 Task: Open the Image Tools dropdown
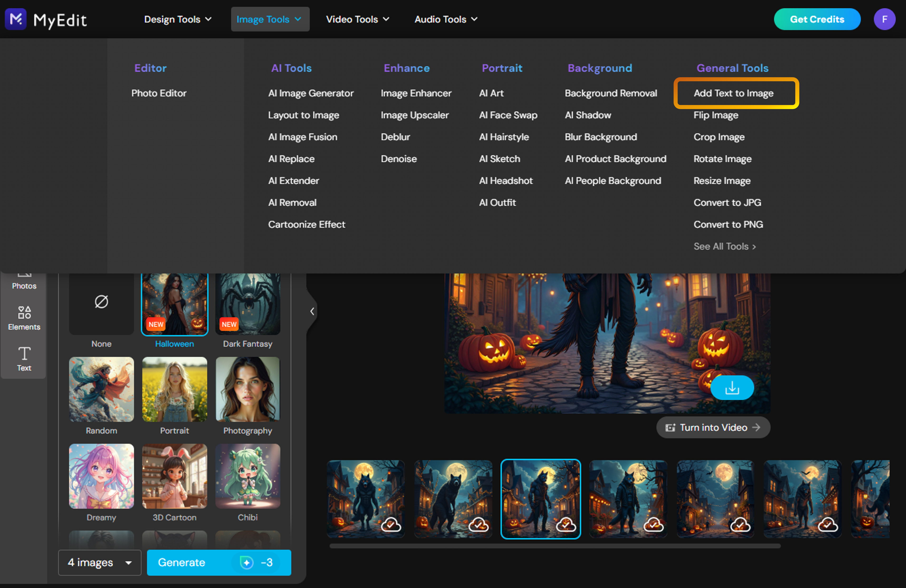point(270,19)
